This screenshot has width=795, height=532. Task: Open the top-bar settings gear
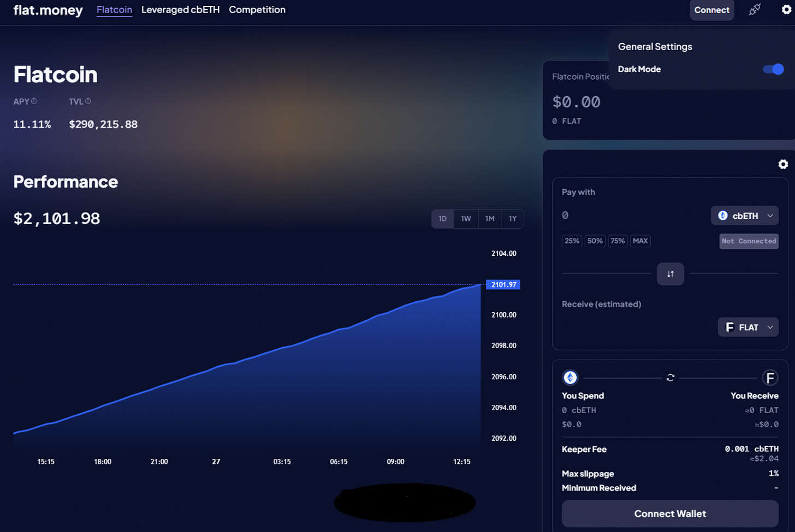[x=786, y=9]
